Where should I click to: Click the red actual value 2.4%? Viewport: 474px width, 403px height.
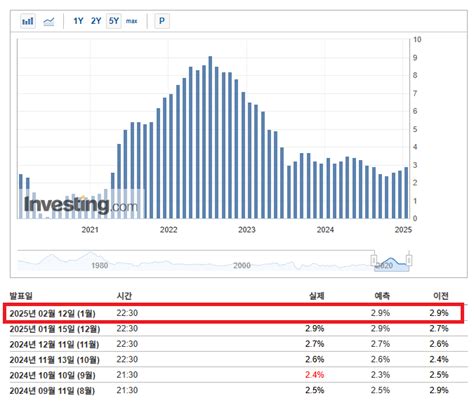(x=314, y=375)
